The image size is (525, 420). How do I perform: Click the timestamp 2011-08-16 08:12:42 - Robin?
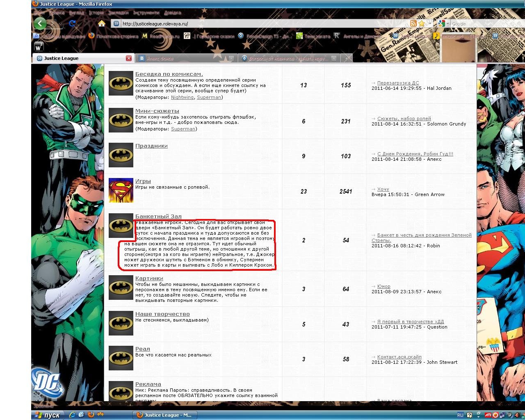[x=406, y=246]
